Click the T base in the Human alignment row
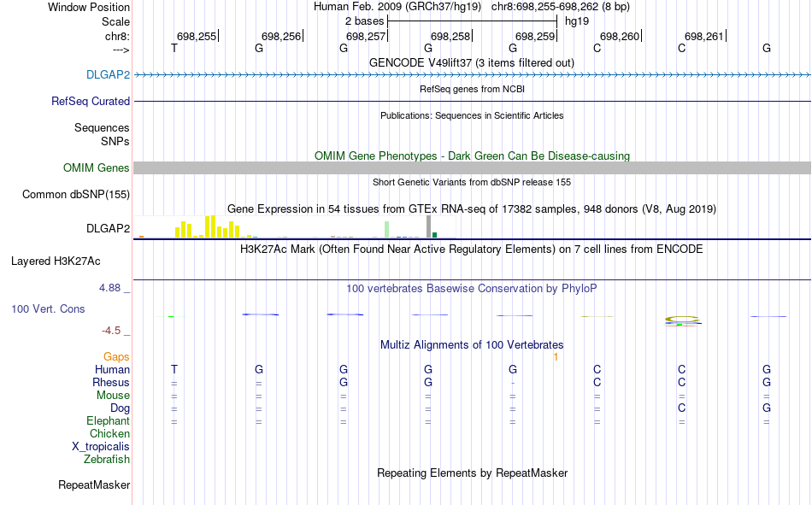The image size is (812, 505). tap(174, 369)
